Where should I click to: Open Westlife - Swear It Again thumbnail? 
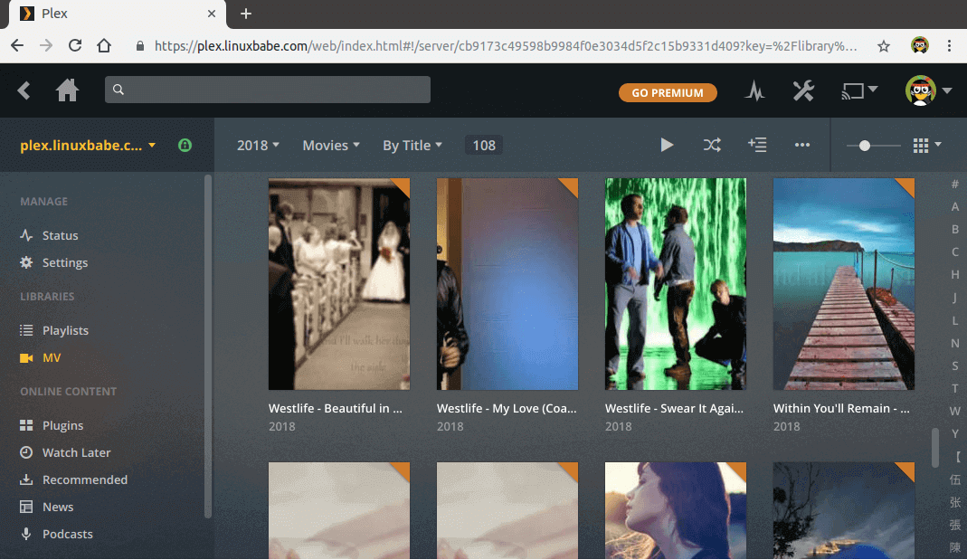[675, 284]
